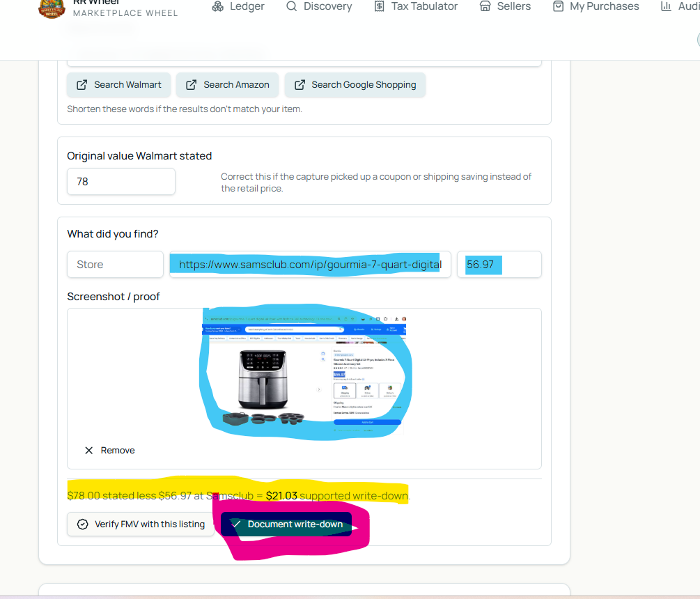Click the Search Google Shopping button
The image size is (700, 599).
[355, 85]
